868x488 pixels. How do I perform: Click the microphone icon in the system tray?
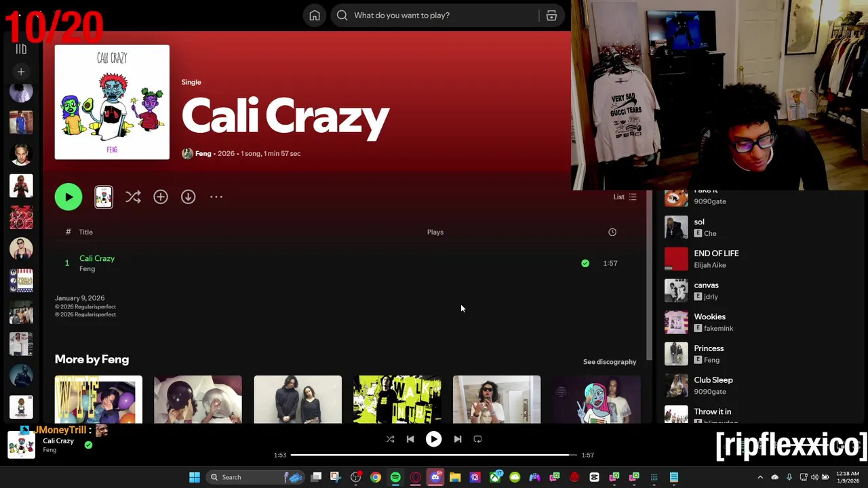point(789,477)
